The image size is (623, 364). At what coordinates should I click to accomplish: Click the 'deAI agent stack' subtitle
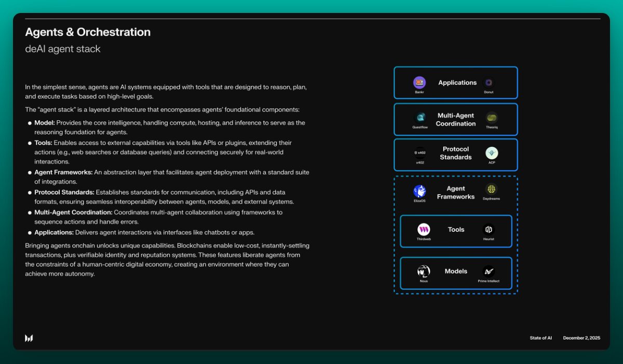pos(63,49)
